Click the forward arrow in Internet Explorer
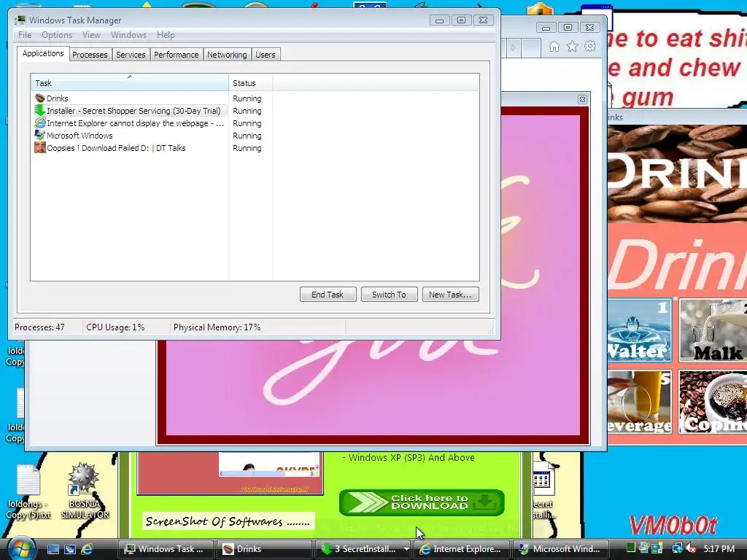 [x=513, y=47]
